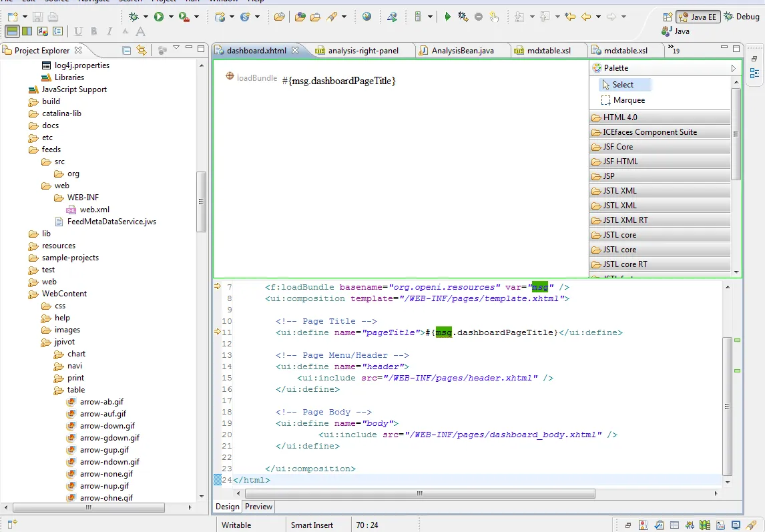The width and height of the screenshot is (765, 532).
Task: Switch to the Debug perspective
Action: point(742,17)
